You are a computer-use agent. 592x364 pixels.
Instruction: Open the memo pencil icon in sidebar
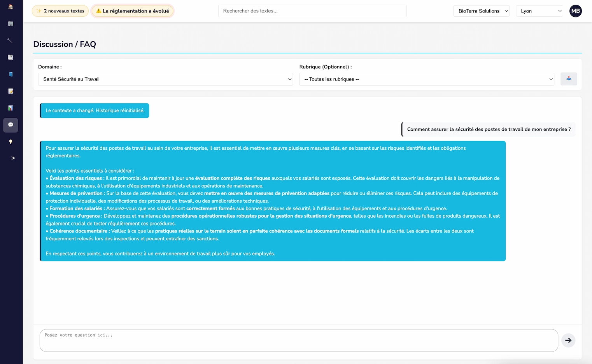coord(11,91)
